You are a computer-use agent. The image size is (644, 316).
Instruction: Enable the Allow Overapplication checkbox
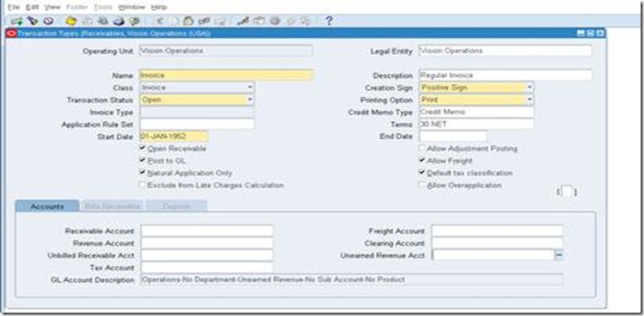[x=422, y=185]
